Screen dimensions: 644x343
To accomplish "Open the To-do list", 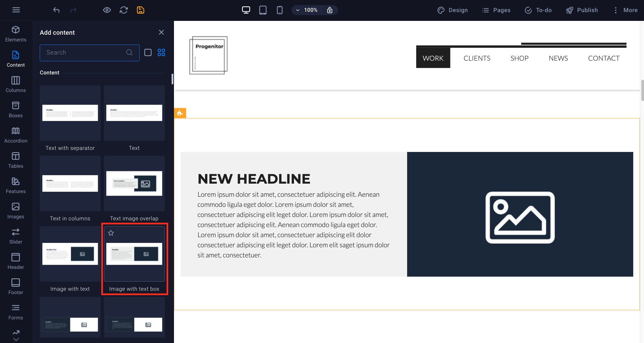I will click(x=538, y=10).
